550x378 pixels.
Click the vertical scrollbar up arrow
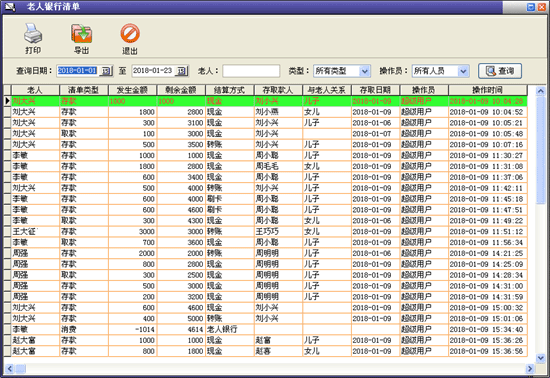(x=541, y=91)
